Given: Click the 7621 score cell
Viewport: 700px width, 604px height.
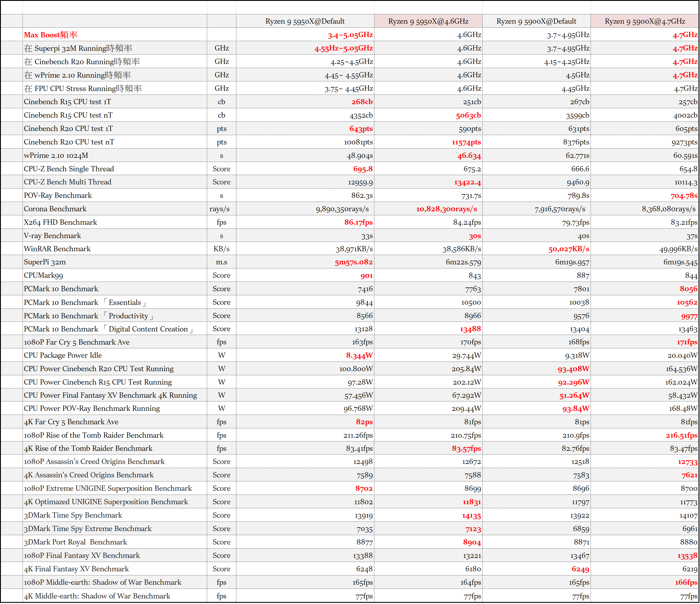Looking at the screenshot, I should pyautogui.click(x=689, y=475).
